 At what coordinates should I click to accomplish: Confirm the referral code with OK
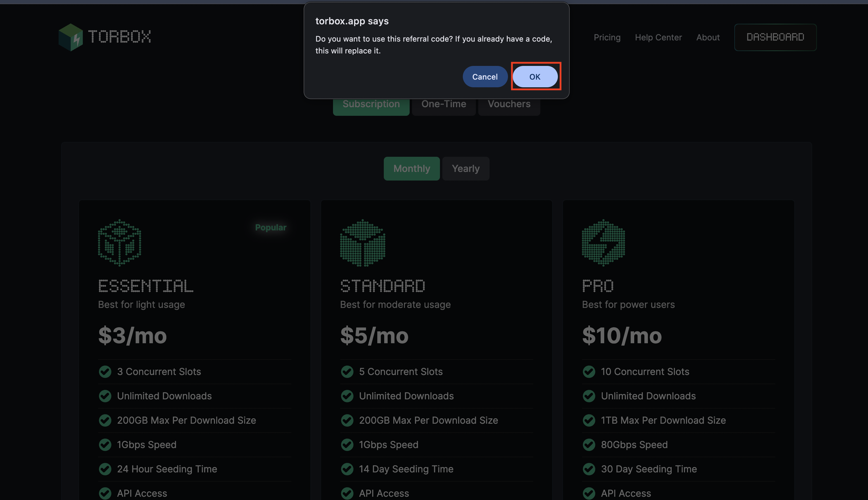(x=535, y=77)
